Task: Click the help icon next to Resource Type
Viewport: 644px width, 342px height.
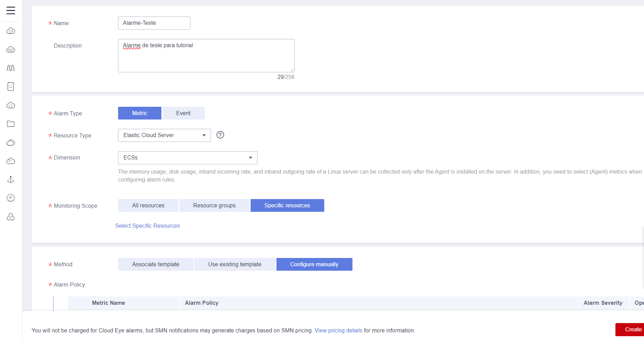Action: [220, 135]
